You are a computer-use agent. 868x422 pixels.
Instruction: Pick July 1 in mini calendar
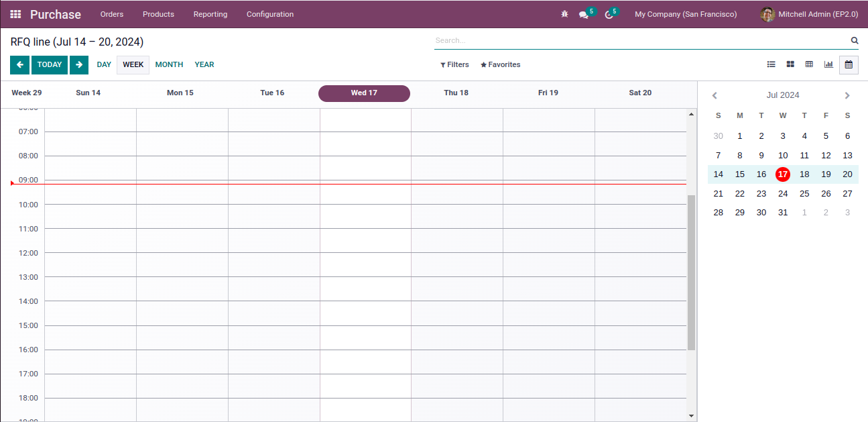click(740, 136)
